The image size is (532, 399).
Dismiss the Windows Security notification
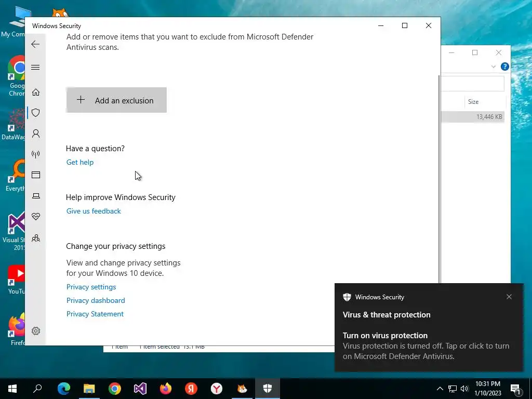509,297
